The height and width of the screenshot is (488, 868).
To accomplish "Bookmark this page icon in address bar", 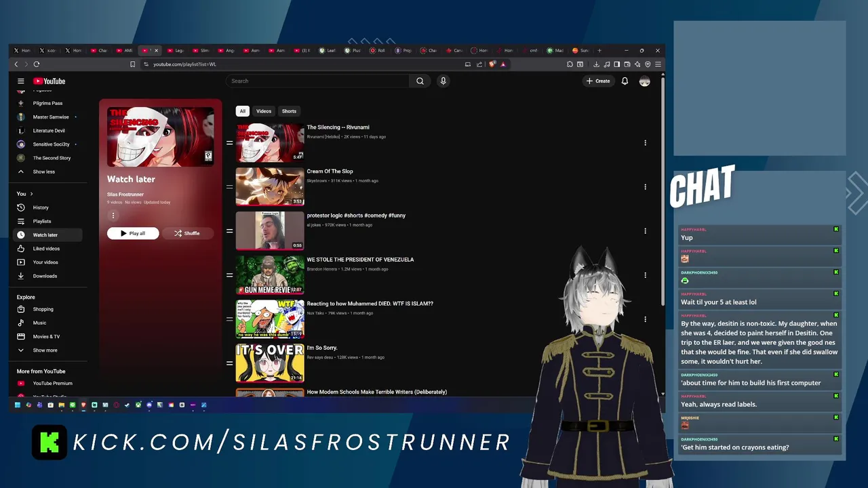I will point(132,64).
